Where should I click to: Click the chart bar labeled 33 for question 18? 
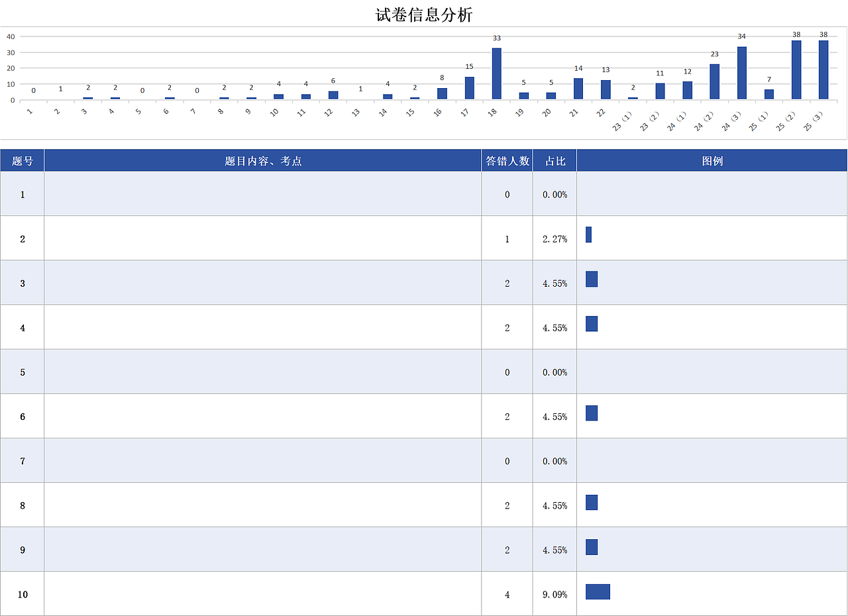pos(497,74)
